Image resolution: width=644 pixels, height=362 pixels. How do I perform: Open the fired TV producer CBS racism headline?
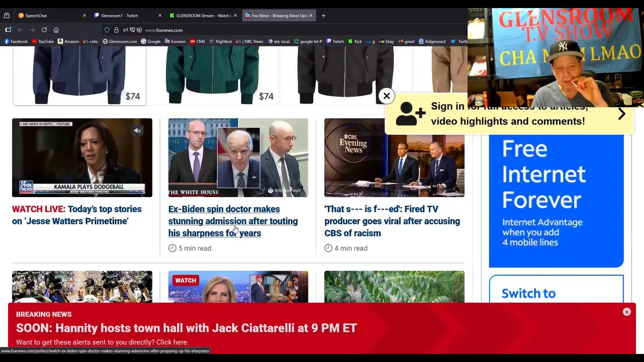tap(392, 221)
